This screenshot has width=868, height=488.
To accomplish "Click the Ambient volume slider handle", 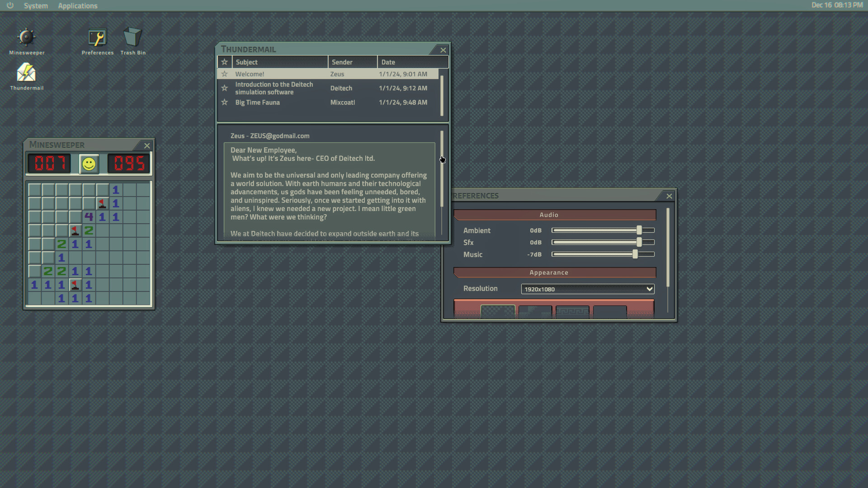I will pyautogui.click(x=639, y=230).
